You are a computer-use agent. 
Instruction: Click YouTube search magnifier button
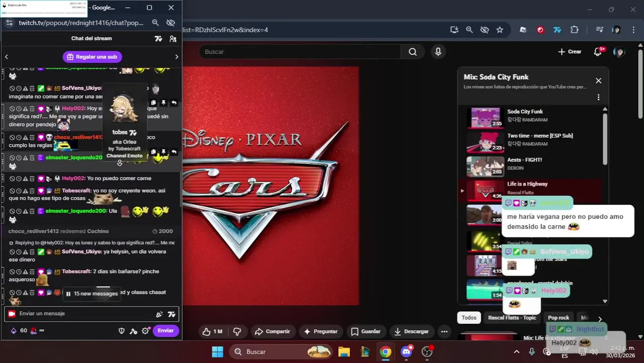(413, 52)
